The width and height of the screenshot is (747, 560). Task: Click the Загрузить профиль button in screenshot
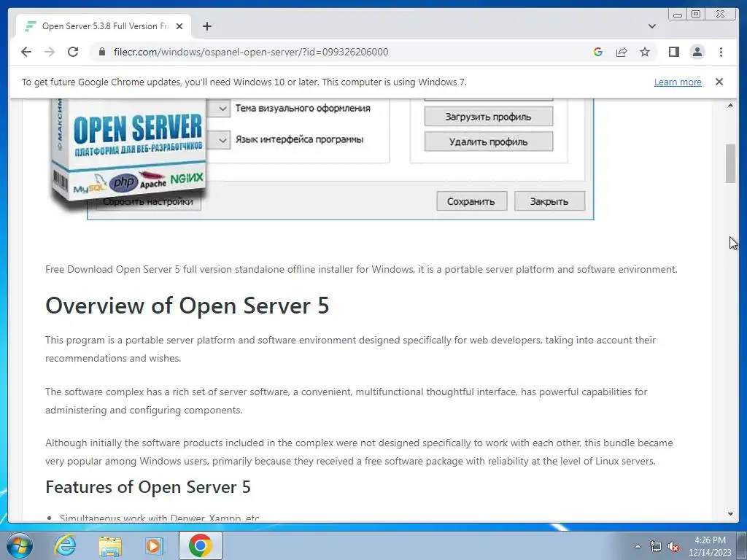pyautogui.click(x=488, y=117)
